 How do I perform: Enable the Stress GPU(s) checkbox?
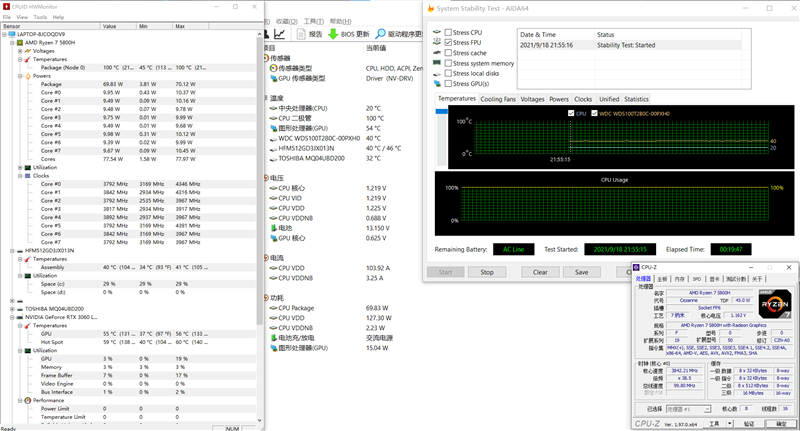[448, 84]
